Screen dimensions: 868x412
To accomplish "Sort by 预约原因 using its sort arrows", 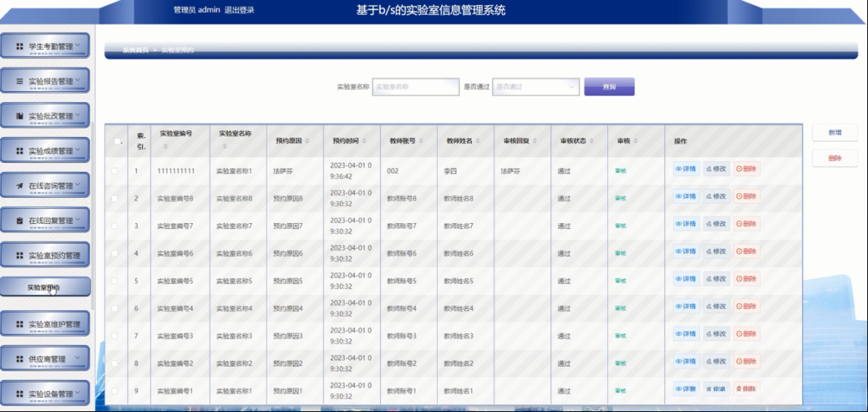I will pyautogui.click(x=307, y=142).
